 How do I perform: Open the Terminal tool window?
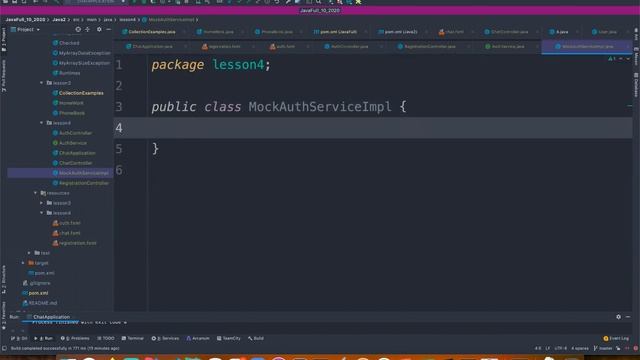(133, 338)
